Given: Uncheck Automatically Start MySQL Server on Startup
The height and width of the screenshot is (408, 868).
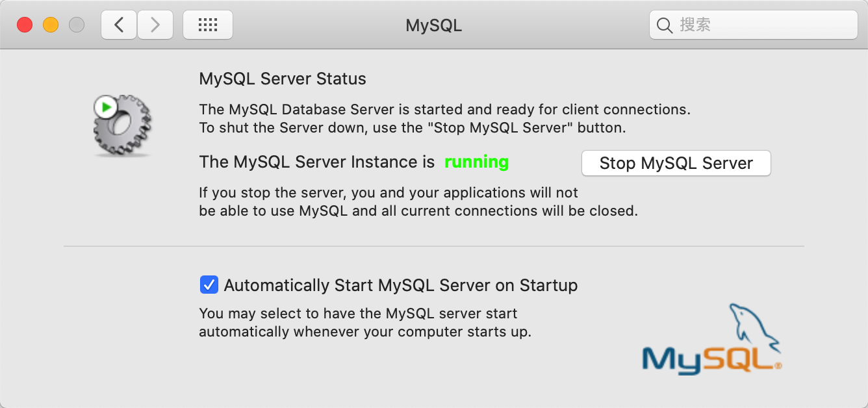Looking at the screenshot, I should pos(209,285).
